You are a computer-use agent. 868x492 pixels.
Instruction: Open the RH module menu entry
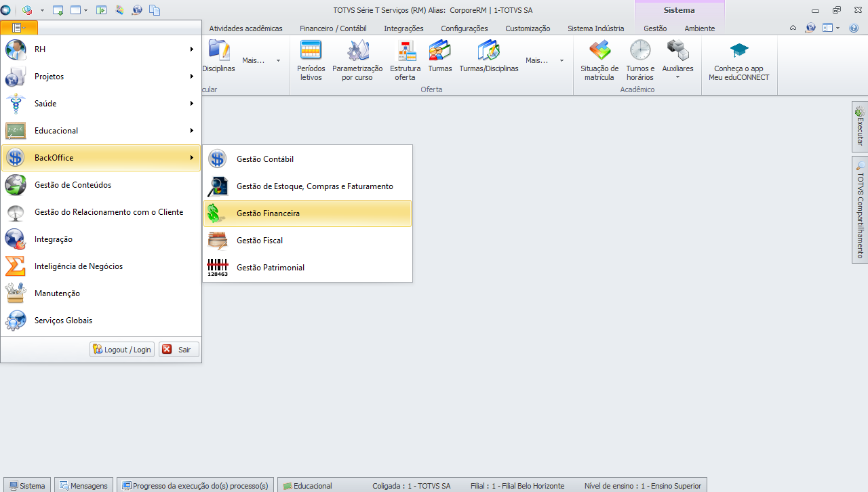tap(100, 49)
